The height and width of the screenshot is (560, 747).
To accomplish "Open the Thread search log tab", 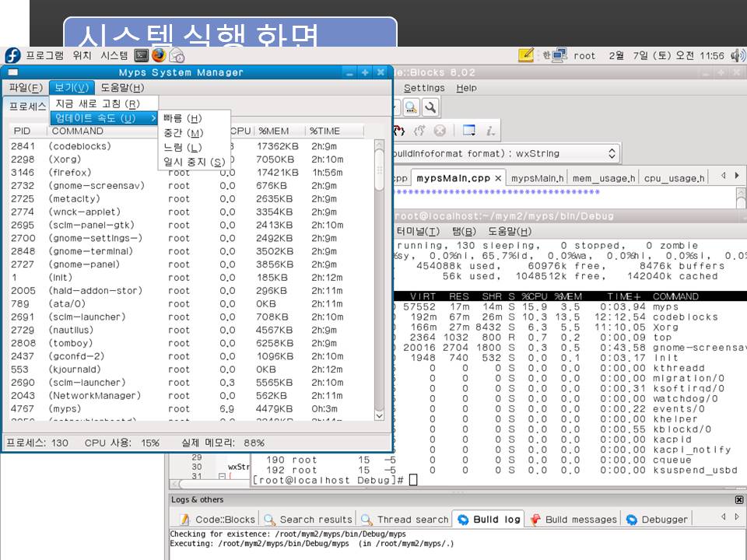I will pos(406,520).
